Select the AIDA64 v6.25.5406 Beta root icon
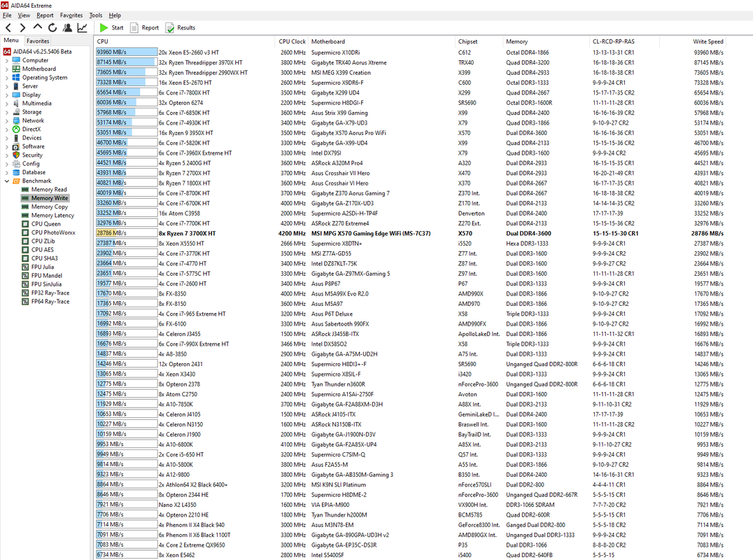Screen dimensions: 753x560 [x=7, y=51]
